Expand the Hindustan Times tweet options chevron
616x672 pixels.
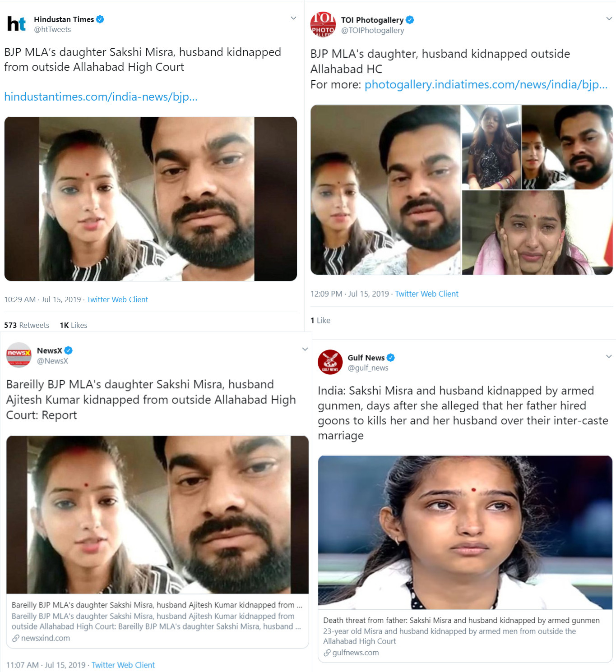(293, 18)
